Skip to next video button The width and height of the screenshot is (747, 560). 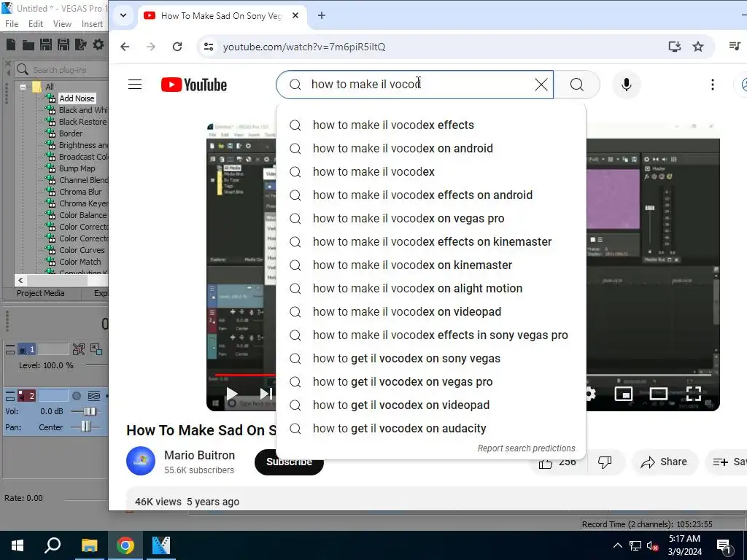point(266,394)
